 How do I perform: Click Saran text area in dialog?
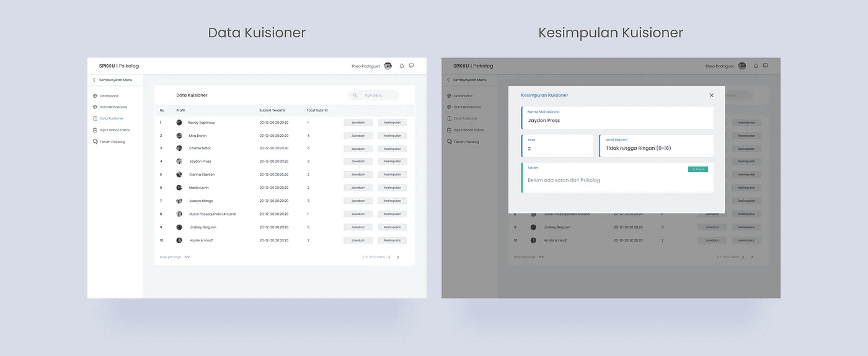(x=618, y=178)
